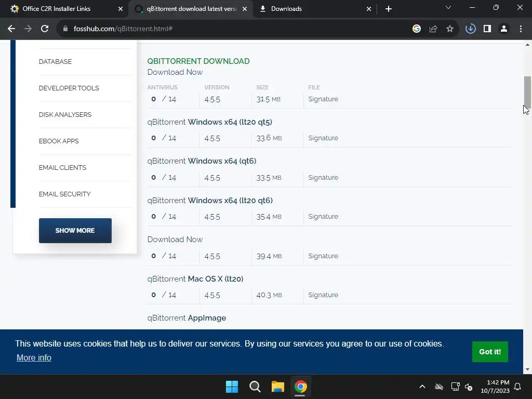Open the downloads indicator in toolbar
The image size is (532, 399).
(471, 29)
